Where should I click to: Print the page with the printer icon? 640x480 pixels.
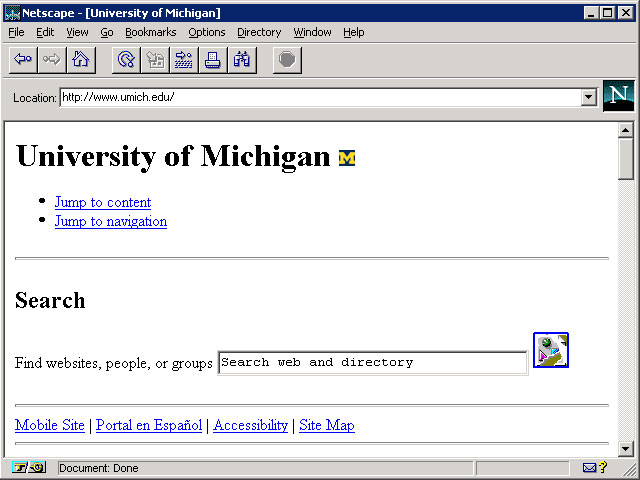213,60
